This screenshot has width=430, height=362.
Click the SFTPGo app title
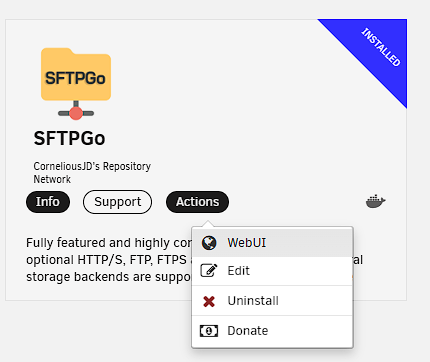coord(69,138)
